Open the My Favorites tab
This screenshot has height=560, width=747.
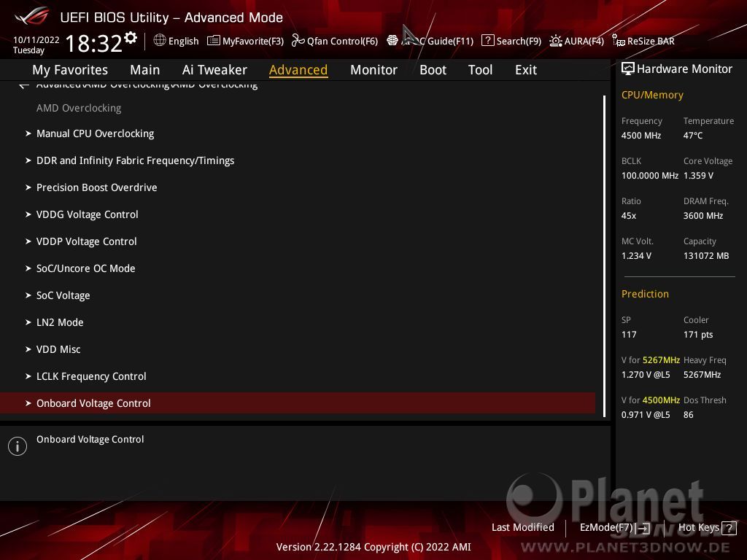pyautogui.click(x=70, y=70)
